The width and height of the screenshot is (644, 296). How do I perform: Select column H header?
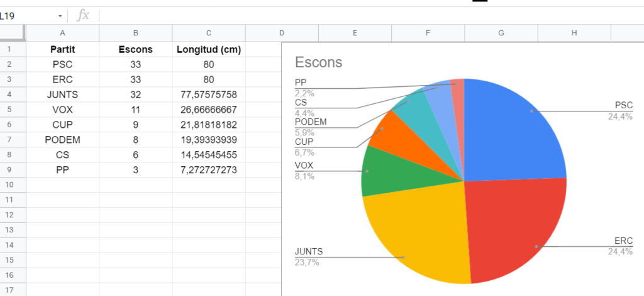pos(574,33)
